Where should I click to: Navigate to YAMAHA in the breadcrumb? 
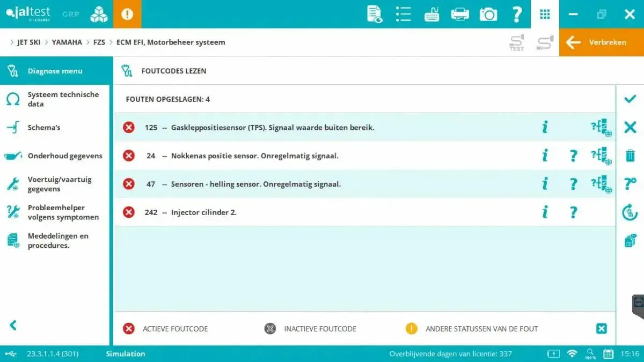67,42
